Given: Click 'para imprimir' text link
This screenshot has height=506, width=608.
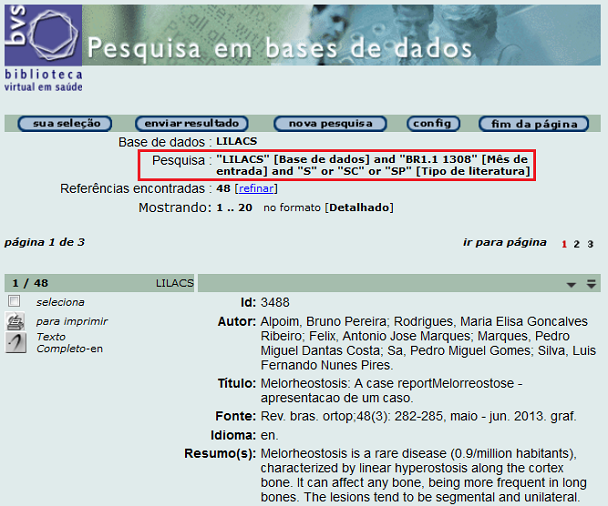Looking at the screenshot, I should click(x=72, y=321).
